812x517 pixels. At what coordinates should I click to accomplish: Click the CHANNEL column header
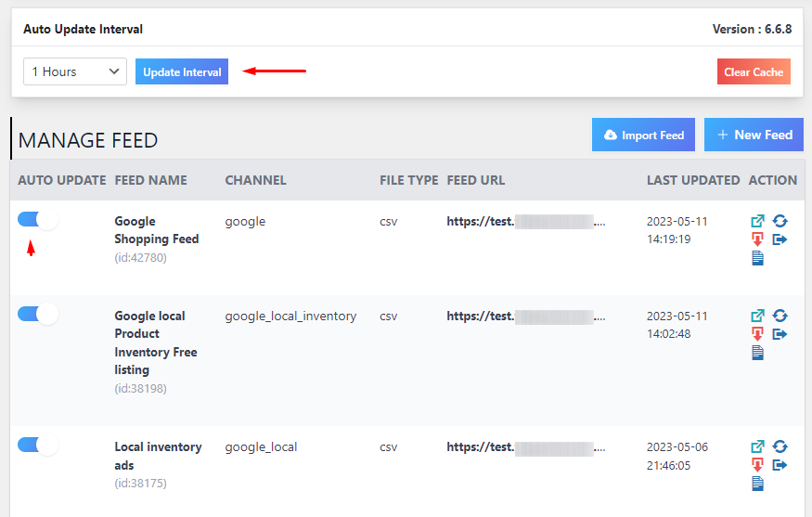[x=255, y=180]
